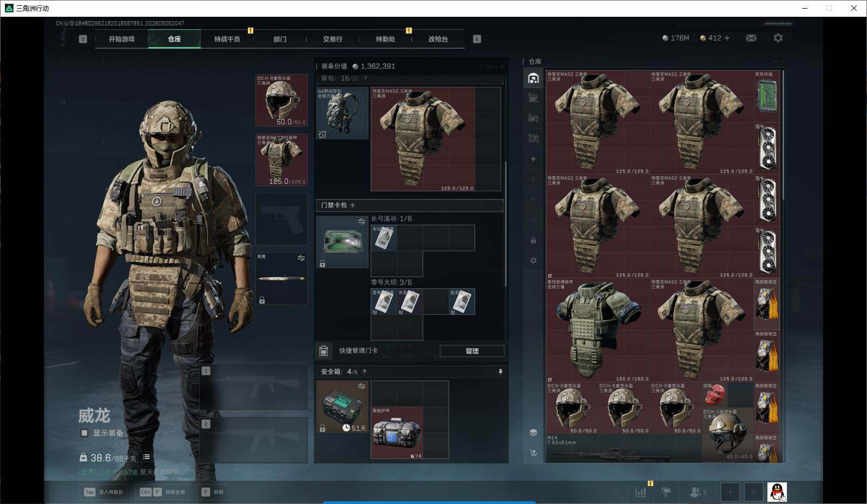Click the equipment panel scrollbar

coord(505,224)
